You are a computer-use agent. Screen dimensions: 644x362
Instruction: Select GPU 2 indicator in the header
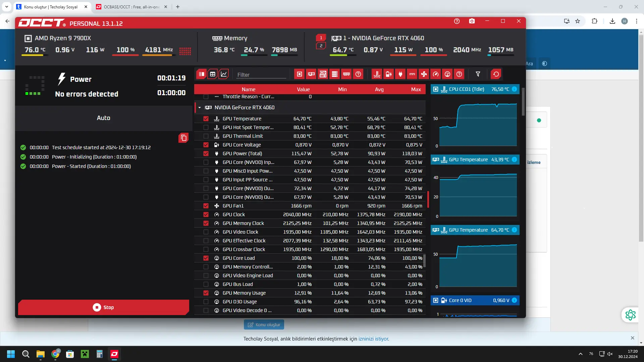[321, 46]
